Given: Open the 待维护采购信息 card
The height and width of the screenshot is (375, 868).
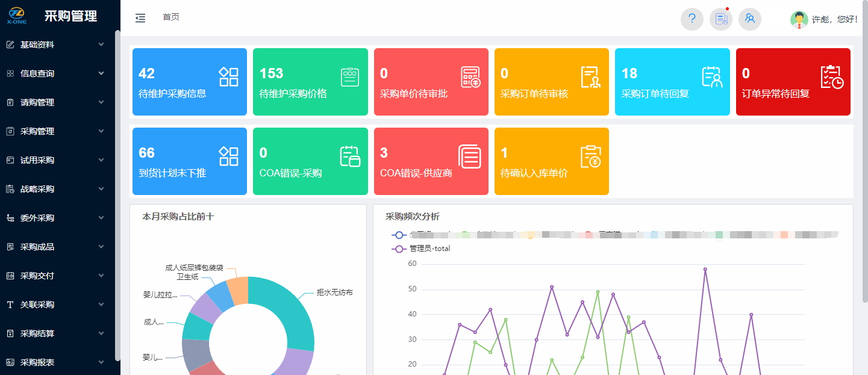Looking at the screenshot, I should [x=189, y=82].
